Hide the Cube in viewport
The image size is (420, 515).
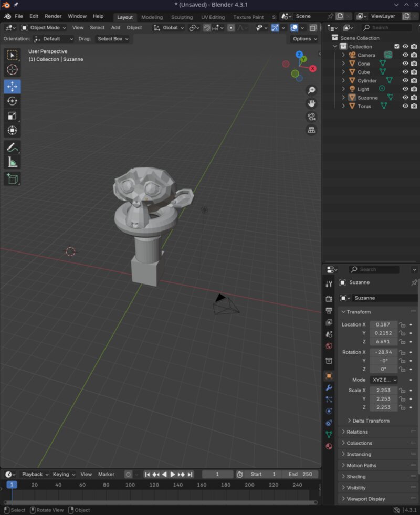[x=405, y=72]
